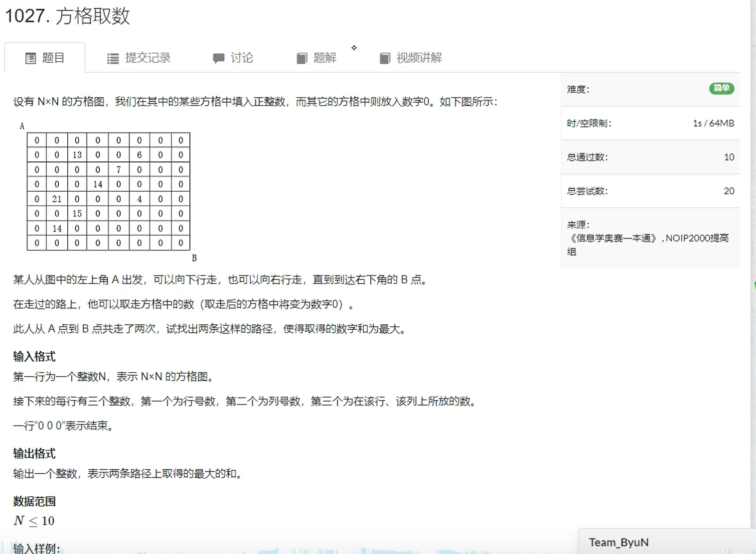The width and height of the screenshot is (756, 554).
Task: Click the book icon beside 视频讲解
Action: [385, 58]
